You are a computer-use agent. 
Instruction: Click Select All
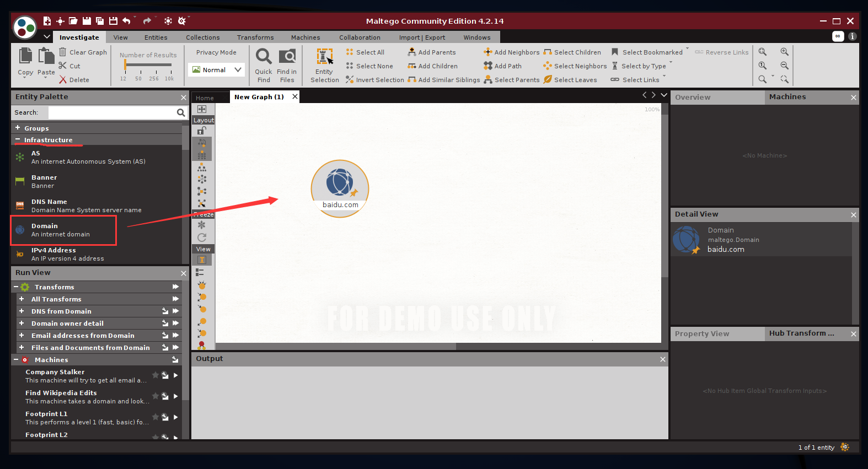[365, 52]
